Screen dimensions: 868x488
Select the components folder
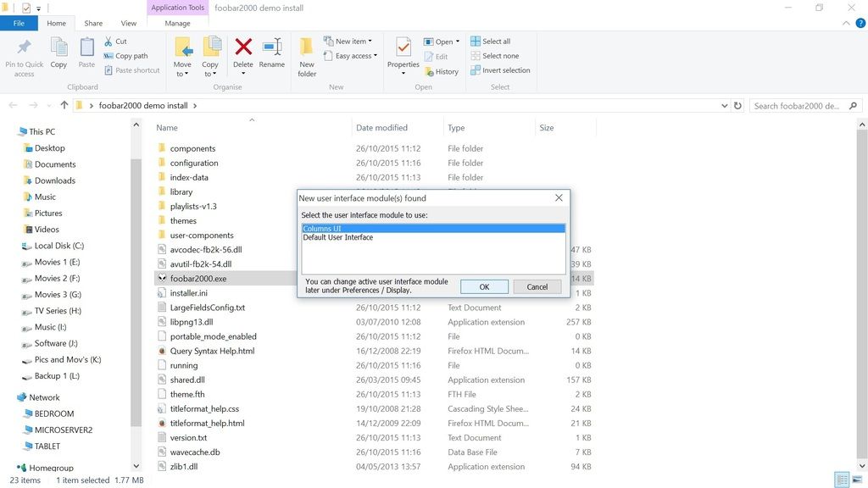point(192,148)
